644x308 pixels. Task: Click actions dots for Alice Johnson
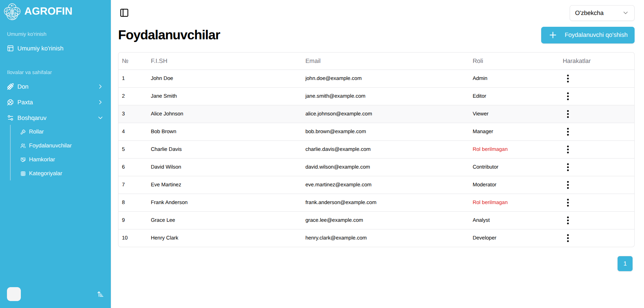(x=568, y=114)
